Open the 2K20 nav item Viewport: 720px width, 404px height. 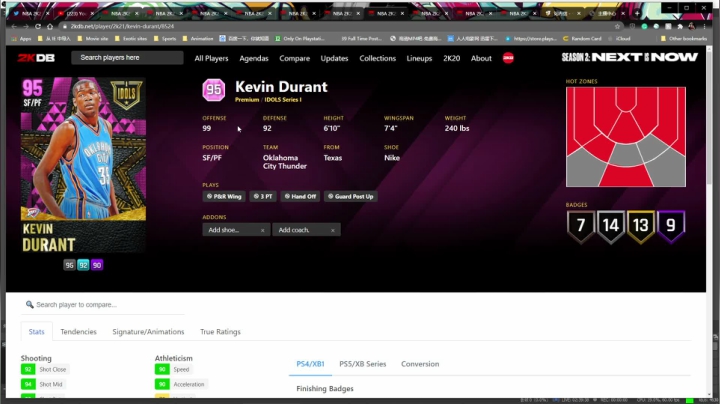coord(451,58)
